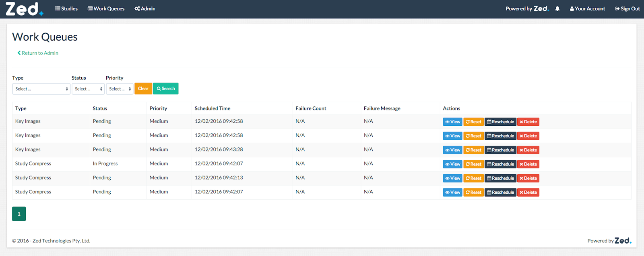Reschedule first Key Images 09:42:58 row
The height and width of the screenshot is (256, 644).
pos(500,122)
